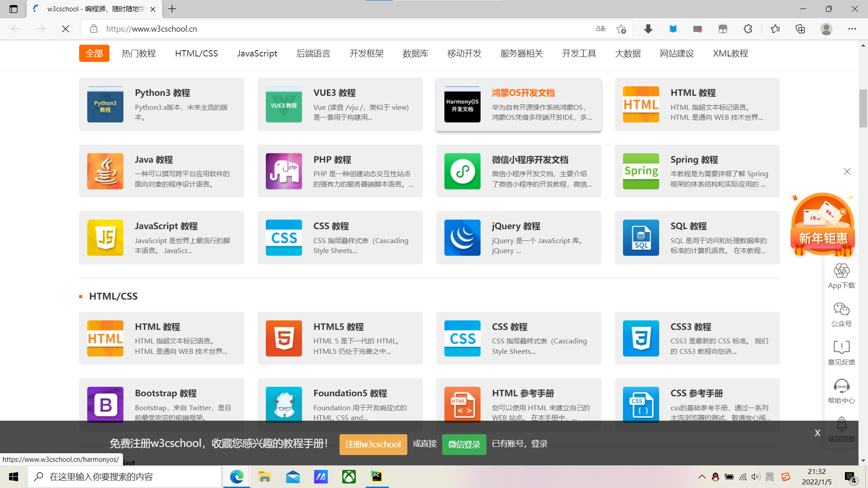
Task: Click the 新年钜惠 promotion image
Action: pos(822,225)
